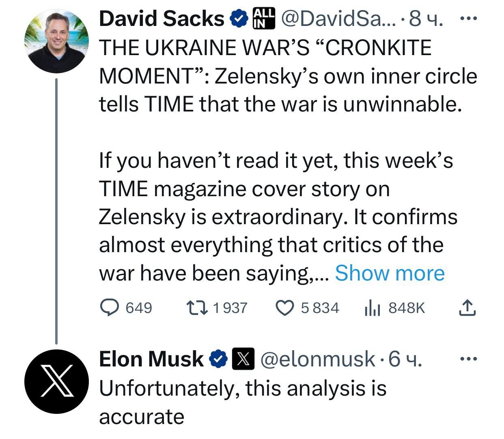This screenshot has height=439, width=504.
Task: Expand the truncated tweet with Show more
Action: coord(390,273)
